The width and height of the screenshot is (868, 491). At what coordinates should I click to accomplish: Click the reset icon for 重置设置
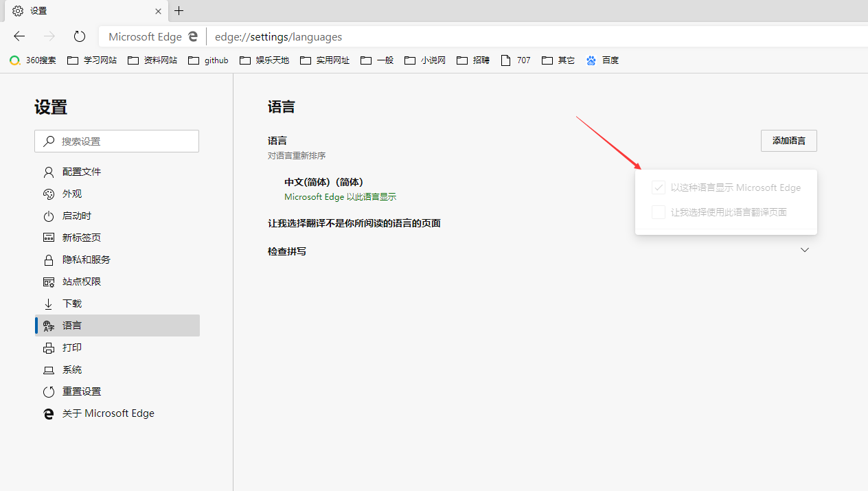click(48, 391)
